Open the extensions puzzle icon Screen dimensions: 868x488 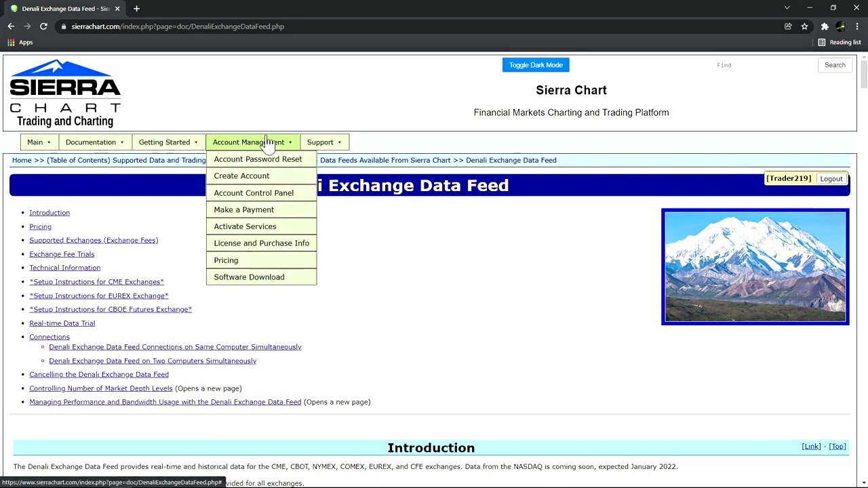(825, 26)
